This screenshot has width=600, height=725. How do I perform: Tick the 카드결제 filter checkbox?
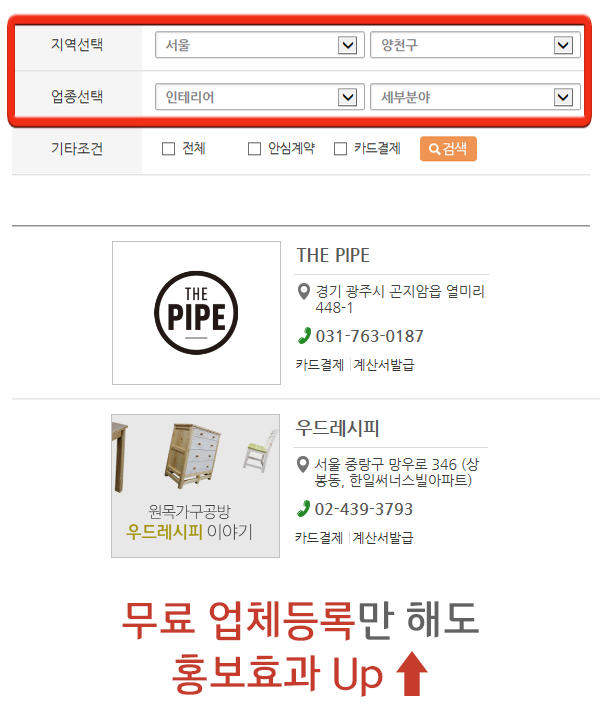(340, 149)
